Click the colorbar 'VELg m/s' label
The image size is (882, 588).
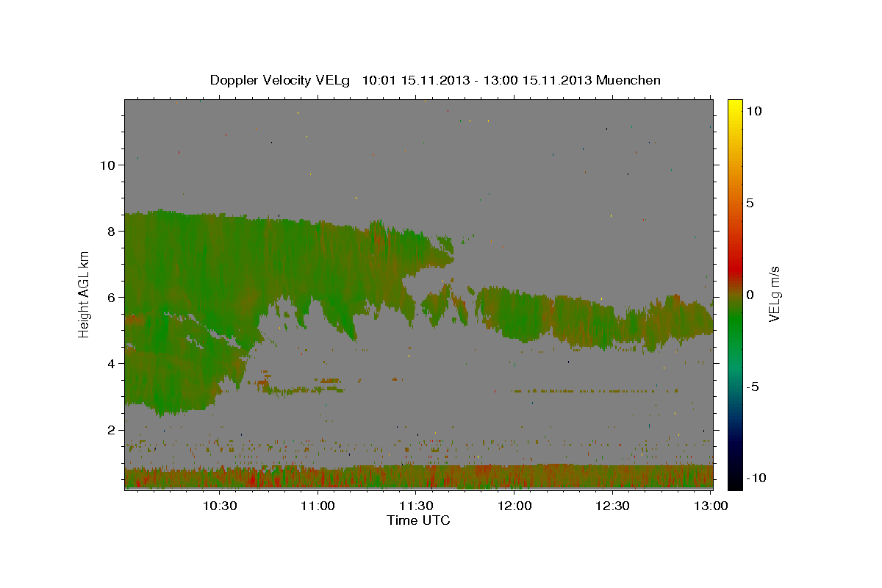coord(774,294)
